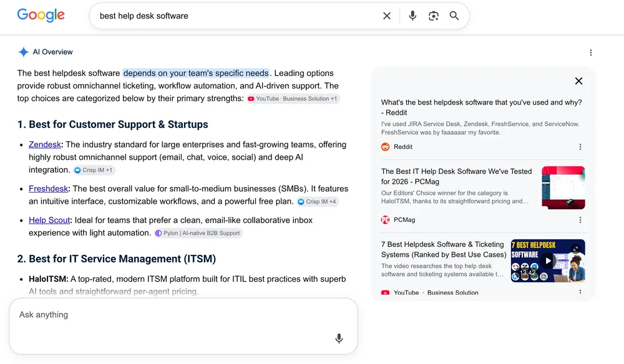
Task: Open Google Lens image search icon
Action: (434, 16)
